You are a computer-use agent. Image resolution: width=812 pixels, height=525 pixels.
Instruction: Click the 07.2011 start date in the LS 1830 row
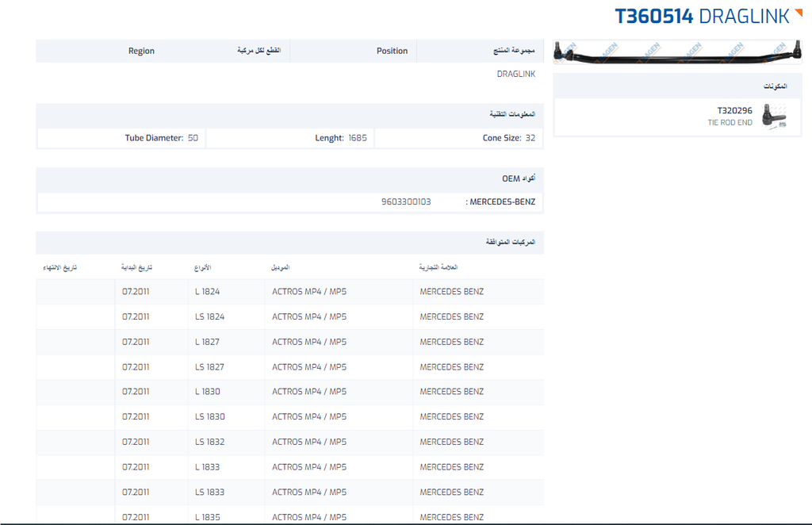click(136, 416)
